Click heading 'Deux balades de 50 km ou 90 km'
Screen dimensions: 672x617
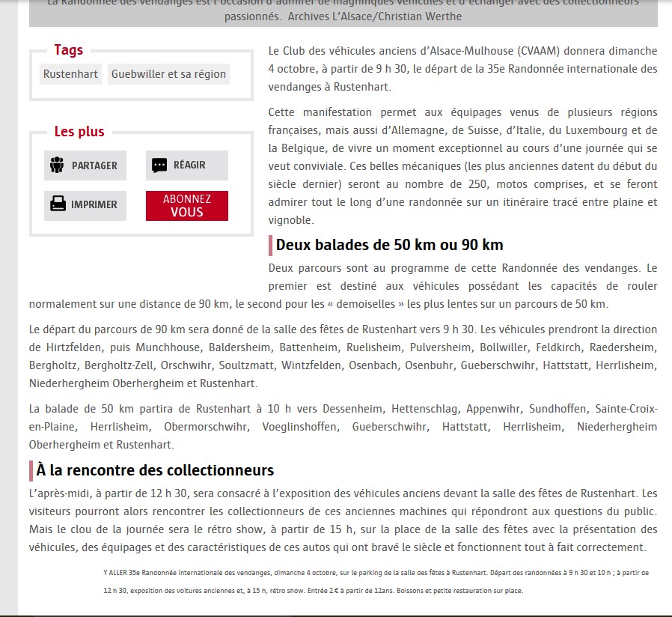389,245
